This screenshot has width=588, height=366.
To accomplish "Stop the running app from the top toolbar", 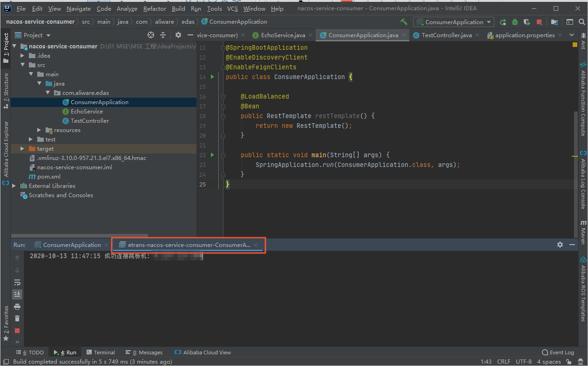I will pyautogui.click(x=539, y=22).
